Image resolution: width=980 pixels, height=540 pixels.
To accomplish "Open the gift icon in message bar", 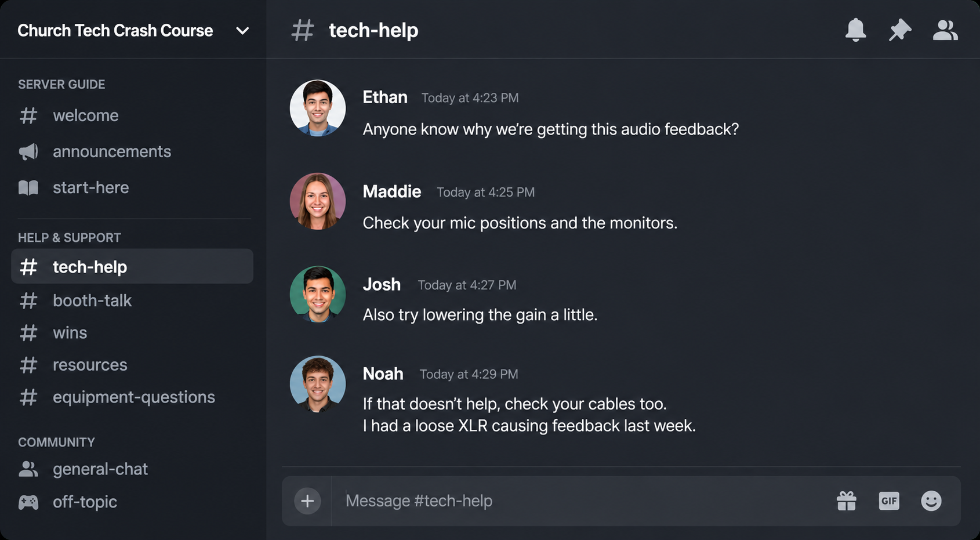I will pyautogui.click(x=847, y=501).
